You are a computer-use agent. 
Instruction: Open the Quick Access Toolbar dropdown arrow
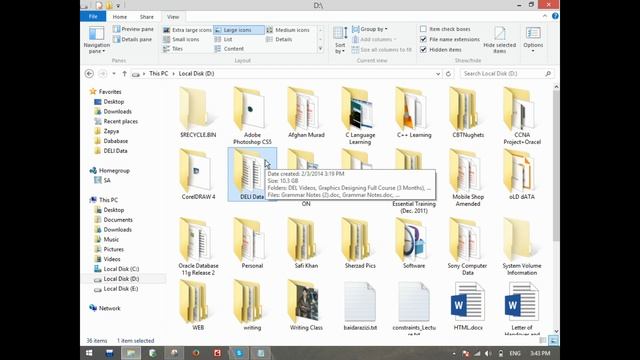pos(118,5)
